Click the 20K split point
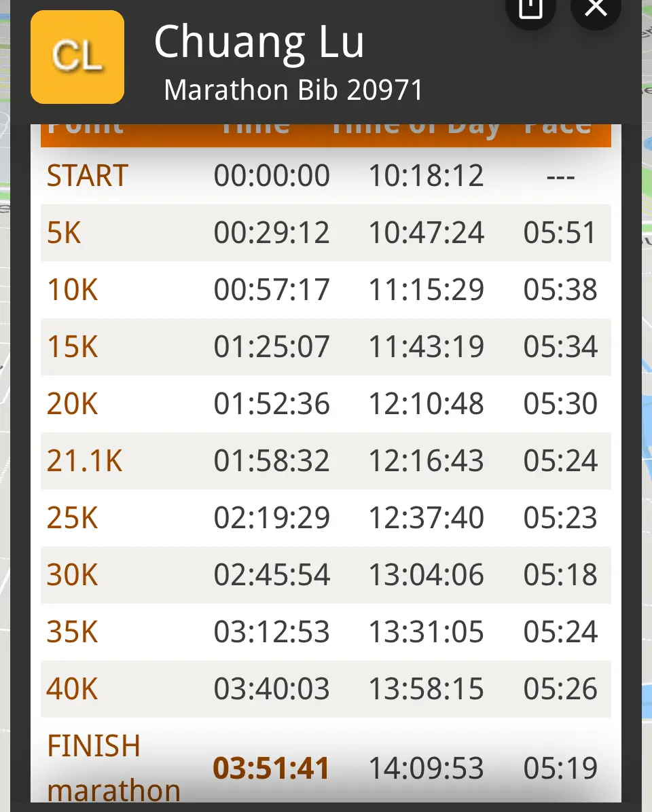This screenshot has height=812, width=652. click(73, 405)
